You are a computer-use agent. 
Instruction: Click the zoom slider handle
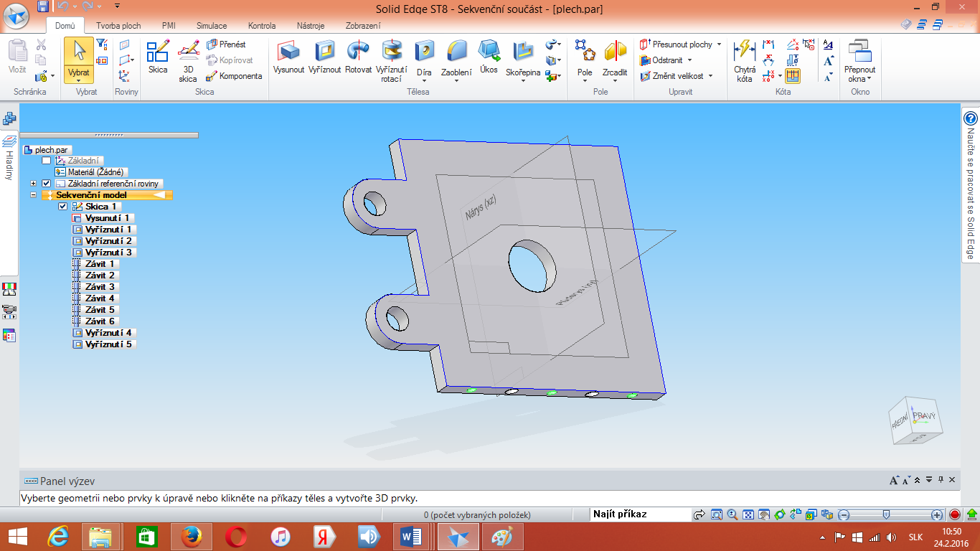pos(887,515)
